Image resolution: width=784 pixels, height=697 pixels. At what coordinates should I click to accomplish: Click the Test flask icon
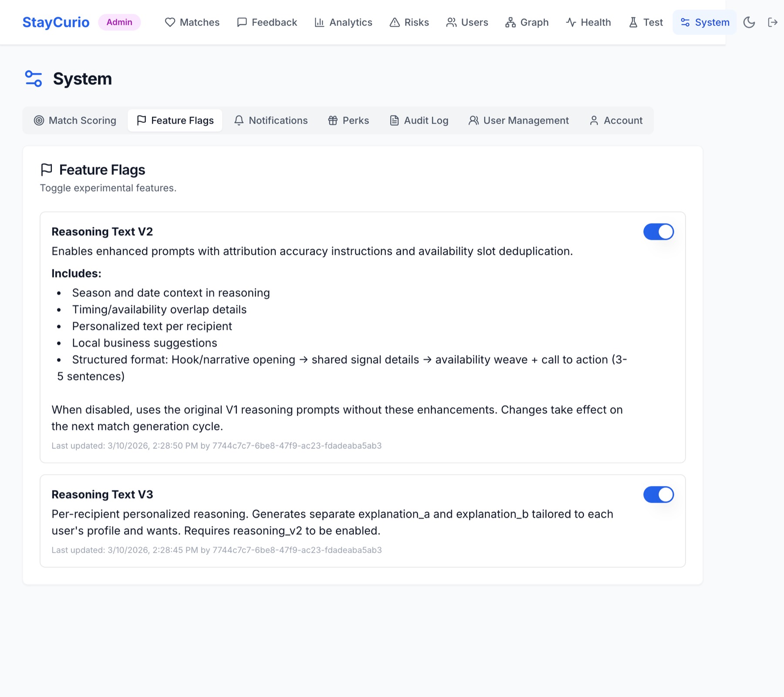click(633, 22)
